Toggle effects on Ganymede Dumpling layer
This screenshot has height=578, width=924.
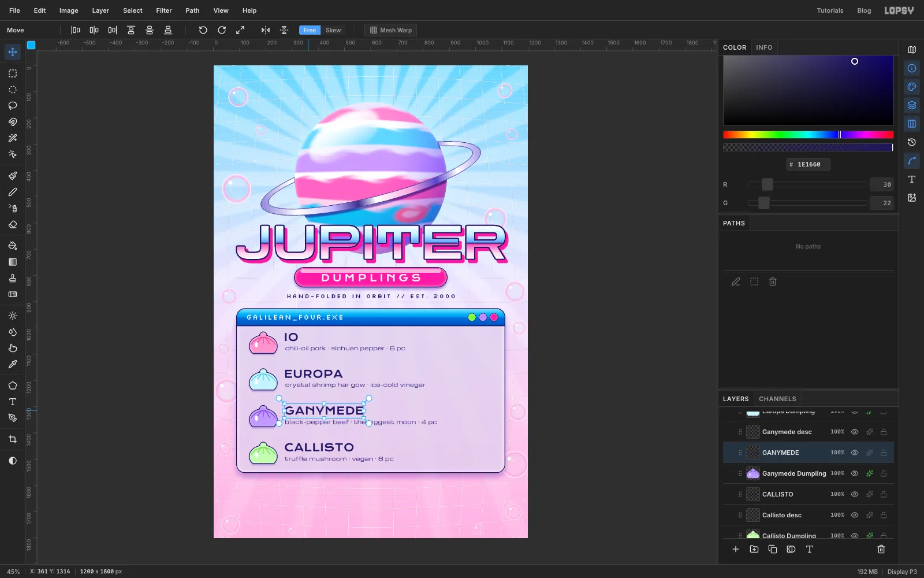point(869,473)
